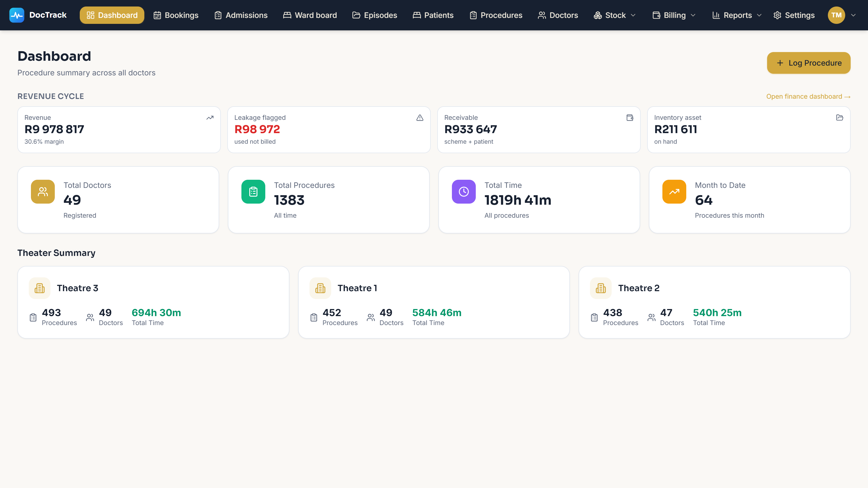Click the 694h 30m total time value
Viewport: 868px width, 488px height.
click(156, 313)
